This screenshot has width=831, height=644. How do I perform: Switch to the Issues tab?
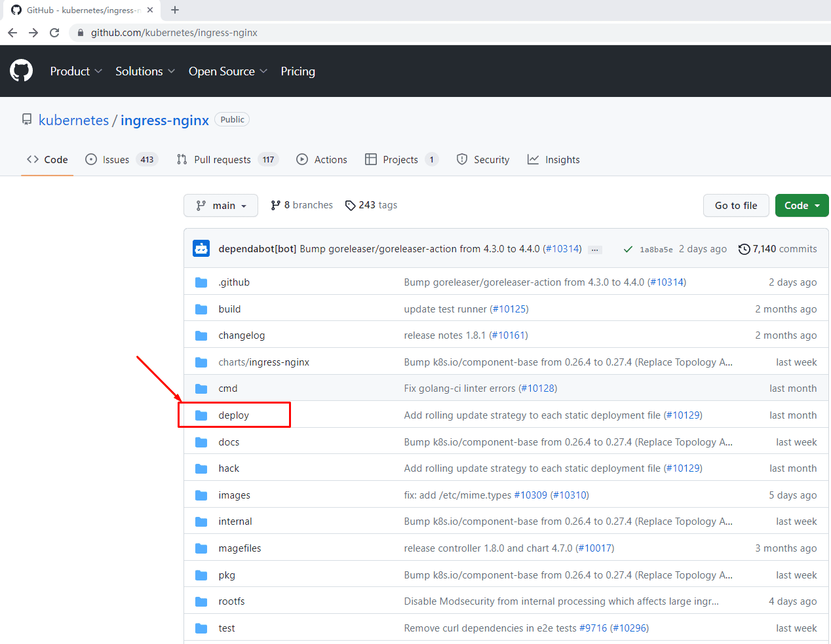point(122,160)
